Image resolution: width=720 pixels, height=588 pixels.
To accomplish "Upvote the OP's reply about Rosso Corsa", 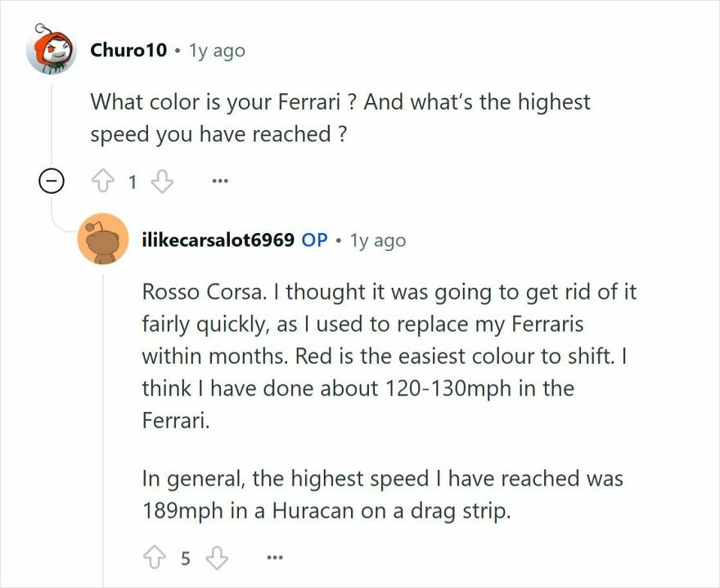I will coord(155,559).
